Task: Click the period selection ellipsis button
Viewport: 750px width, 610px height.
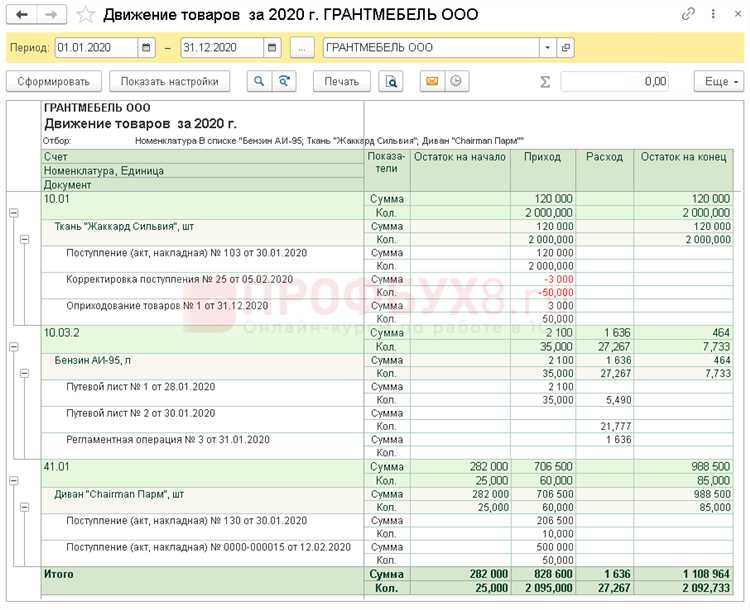Action: [x=302, y=47]
